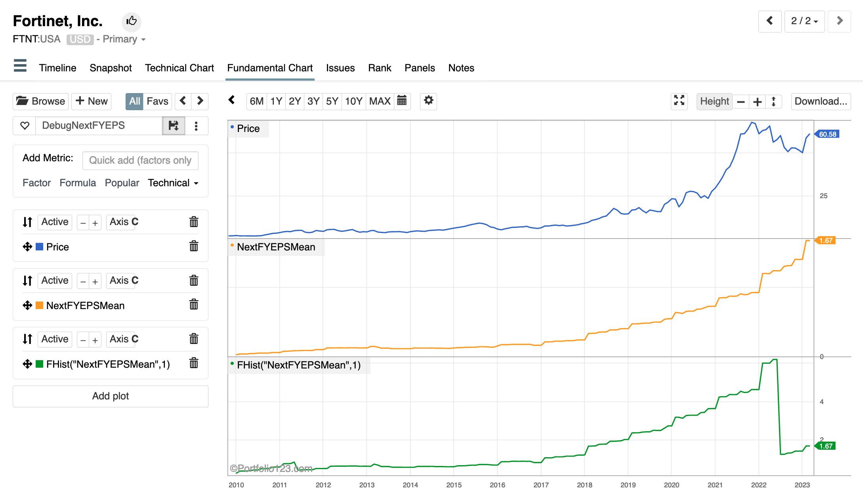Remove the NextFYEPSMean series with its trash icon
Image resolution: width=863 pixels, height=504 pixels.
pos(194,304)
